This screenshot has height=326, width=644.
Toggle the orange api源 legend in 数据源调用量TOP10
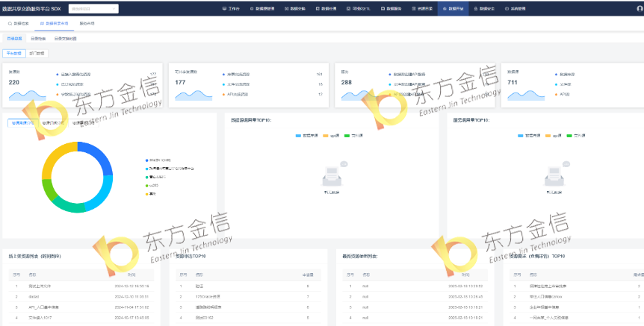332,136
